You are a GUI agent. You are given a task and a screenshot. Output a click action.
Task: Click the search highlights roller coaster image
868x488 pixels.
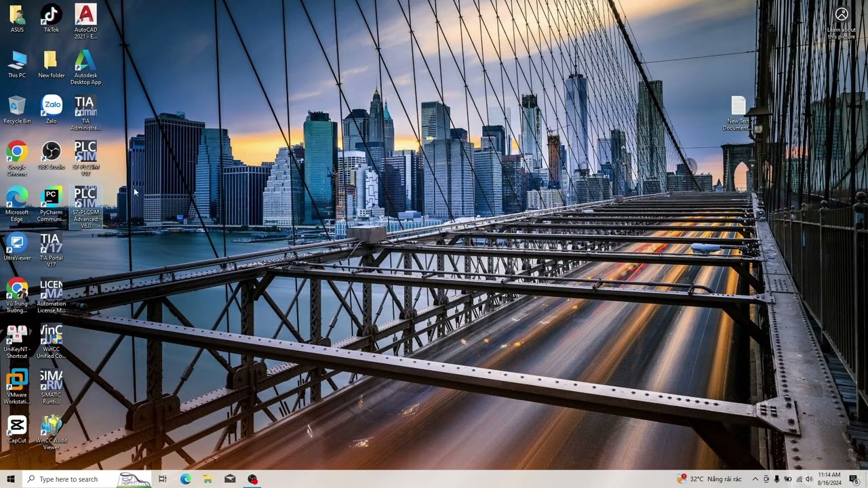[134, 479]
